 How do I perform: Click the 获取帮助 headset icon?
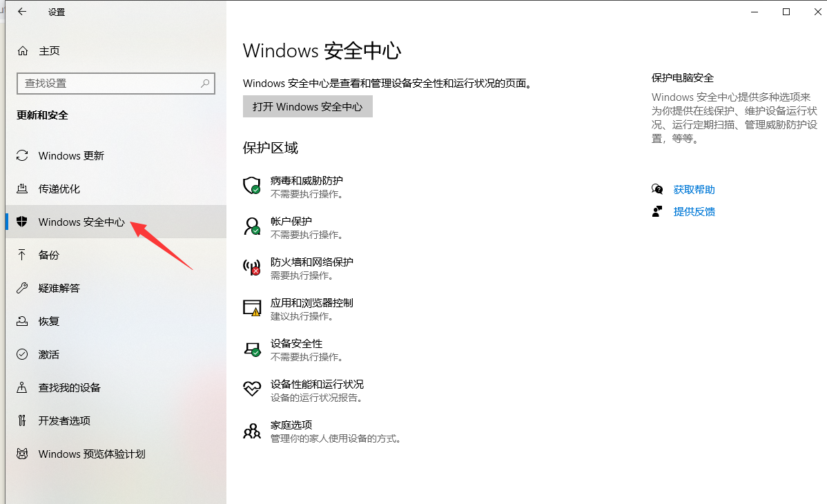657,188
